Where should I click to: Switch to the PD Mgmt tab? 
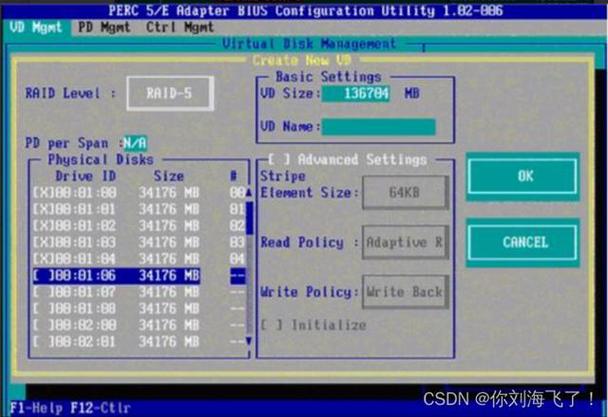tap(103, 27)
